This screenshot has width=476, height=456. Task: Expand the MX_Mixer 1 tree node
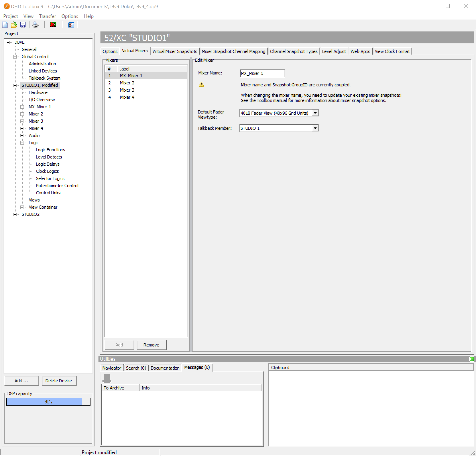click(22, 107)
